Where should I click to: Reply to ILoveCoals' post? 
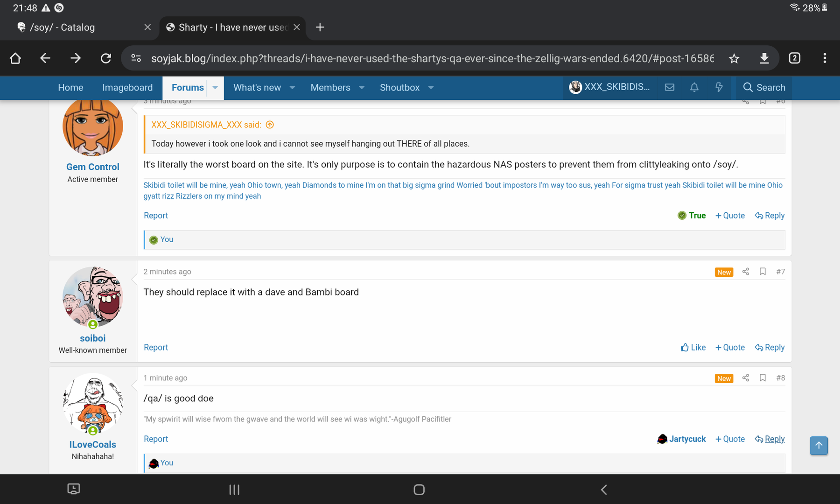pos(770,439)
